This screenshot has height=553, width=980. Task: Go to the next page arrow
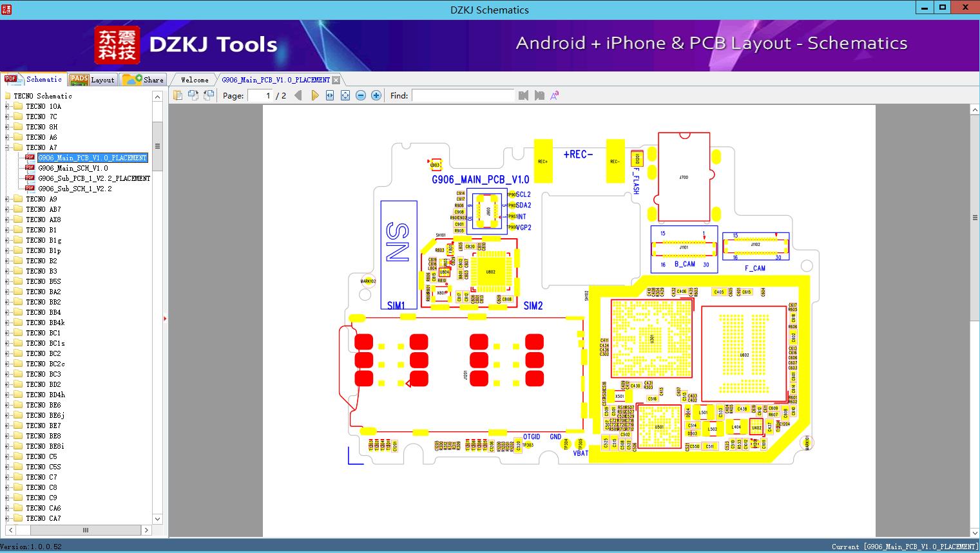tap(314, 95)
